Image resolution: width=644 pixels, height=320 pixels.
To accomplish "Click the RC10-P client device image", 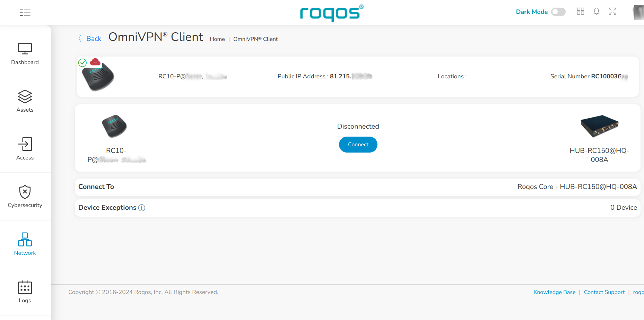I will click(115, 126).
